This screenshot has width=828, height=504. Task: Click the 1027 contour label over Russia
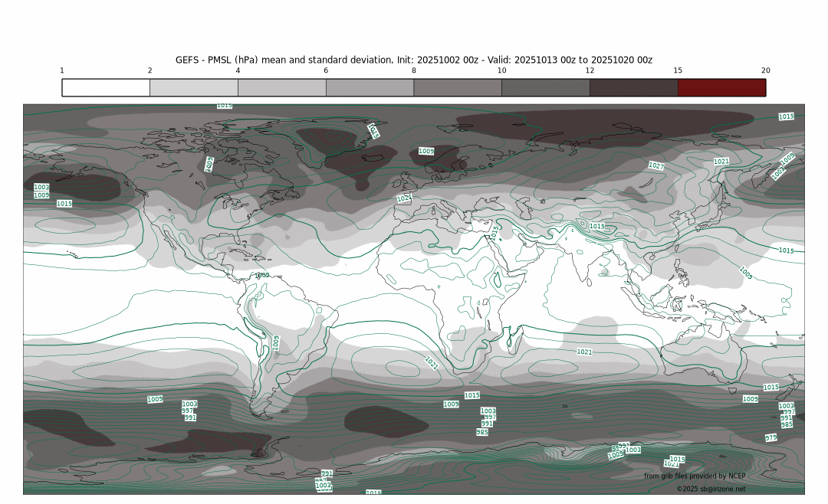656,165
